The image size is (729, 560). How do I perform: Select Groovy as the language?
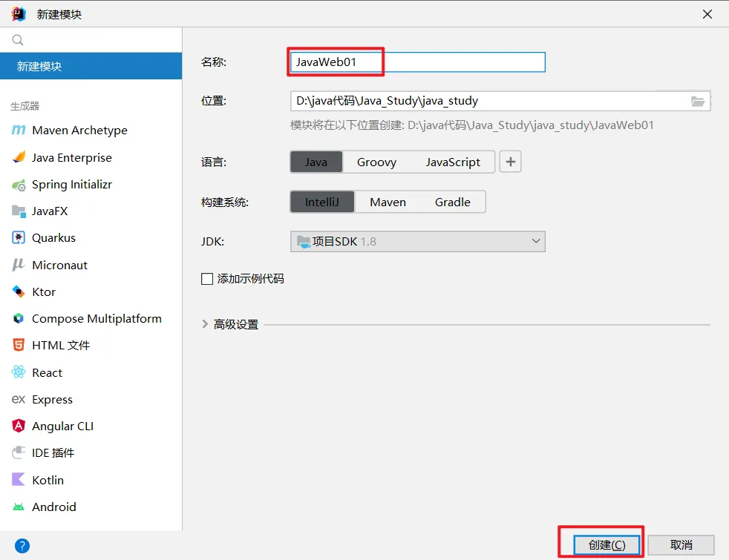(x=376, y=162)
